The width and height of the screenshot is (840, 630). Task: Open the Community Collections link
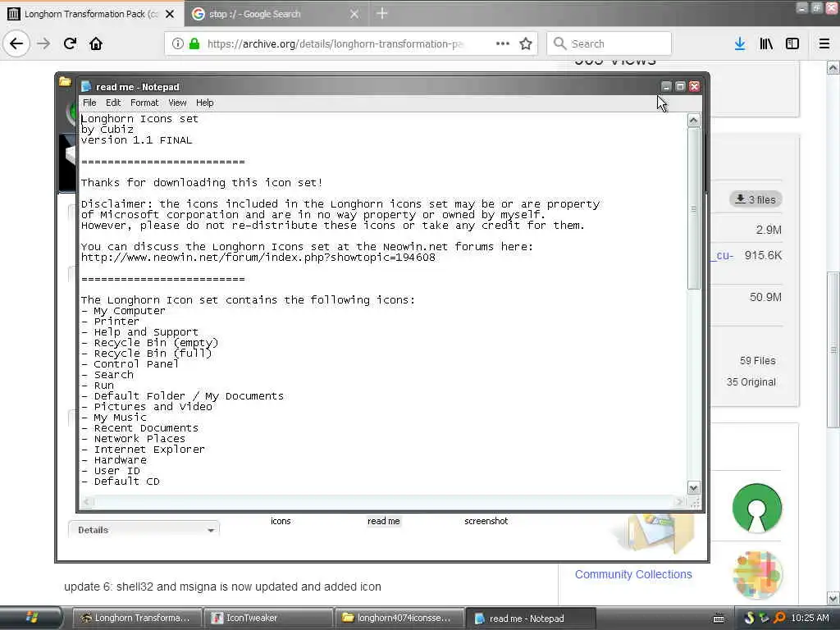[633, 574]
